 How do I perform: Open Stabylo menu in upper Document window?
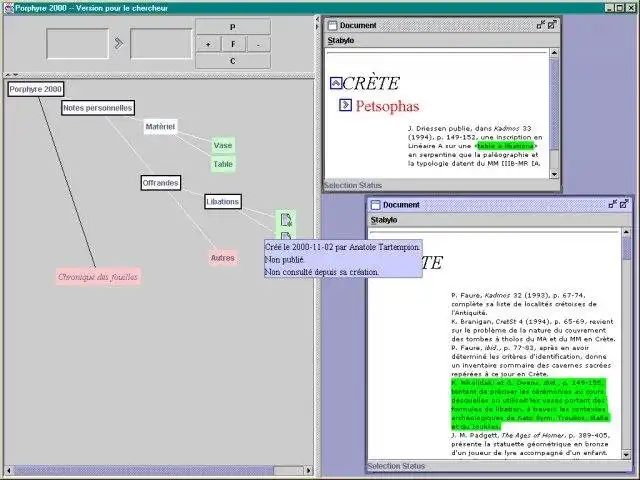point(341,40)
